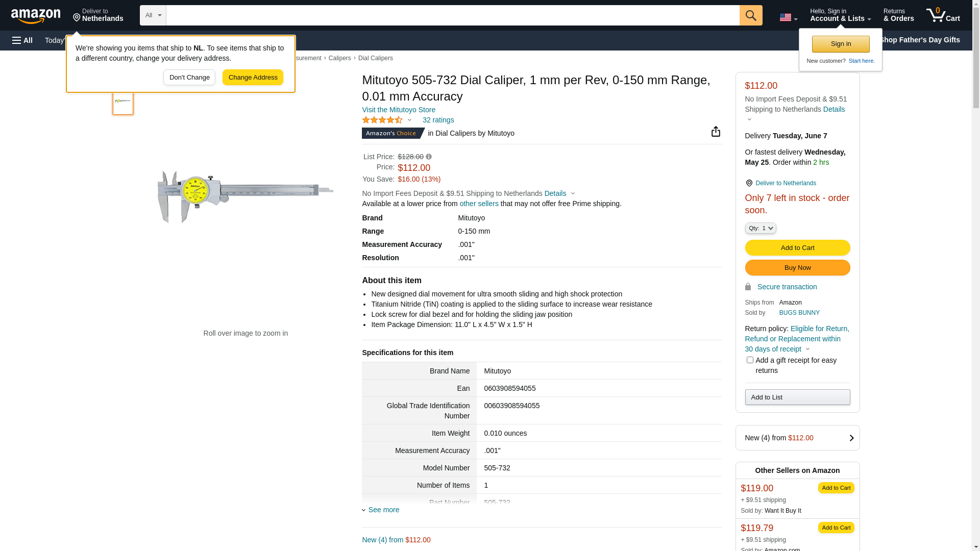Click list price info icon
This screenshot has height=551, width=980.
(429, 157)
